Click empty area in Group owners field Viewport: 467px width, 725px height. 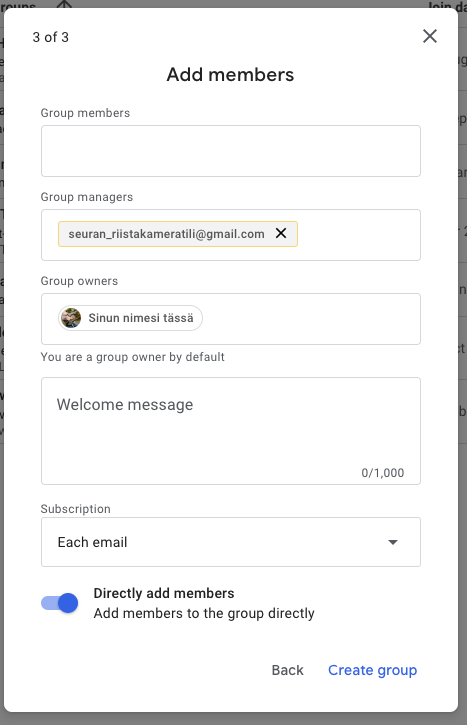[x=311, y=319]
